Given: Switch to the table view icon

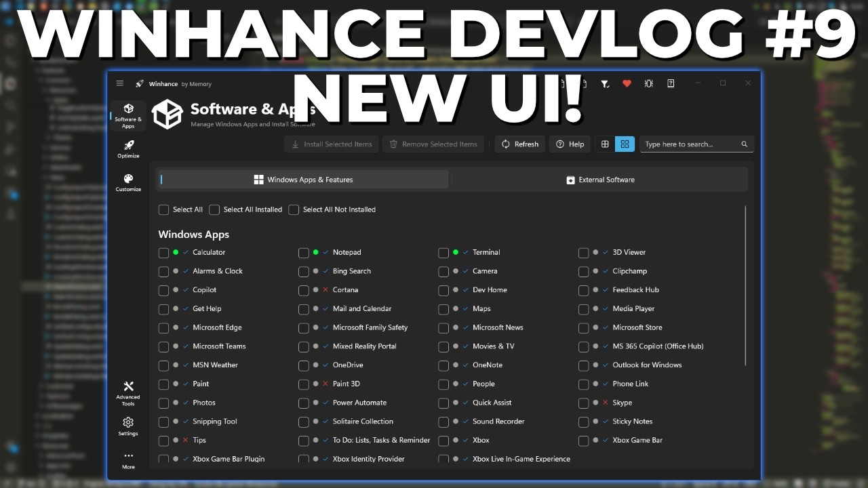Looking at the screenshot, I should tap(605, 144).
